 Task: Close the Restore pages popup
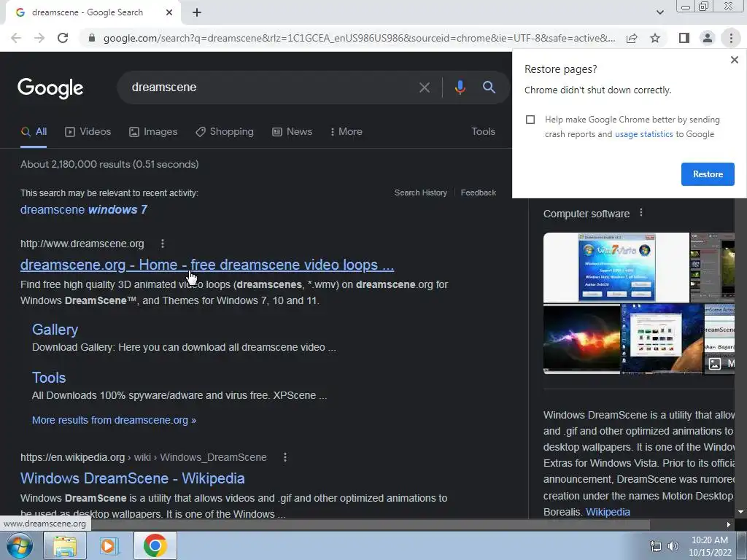(734, 60)
